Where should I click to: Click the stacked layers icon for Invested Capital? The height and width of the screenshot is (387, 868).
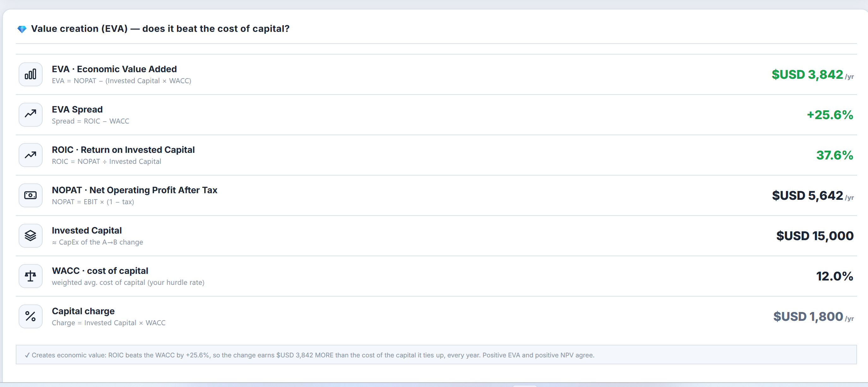coord(30,236)
